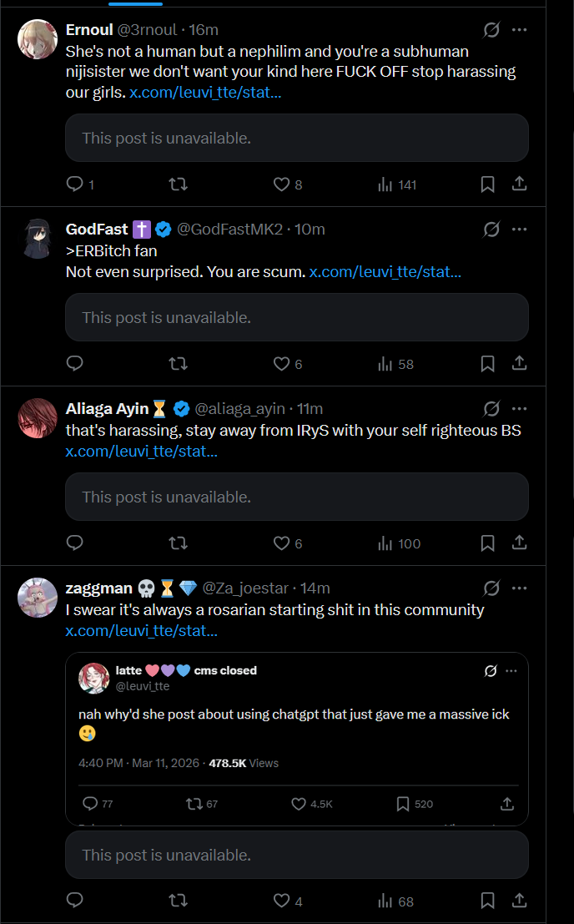Viewport: 574px width, 924px height.
Task: Open more options on Ernoul's post
Action: pyautogui.click(x=519, y=30)
